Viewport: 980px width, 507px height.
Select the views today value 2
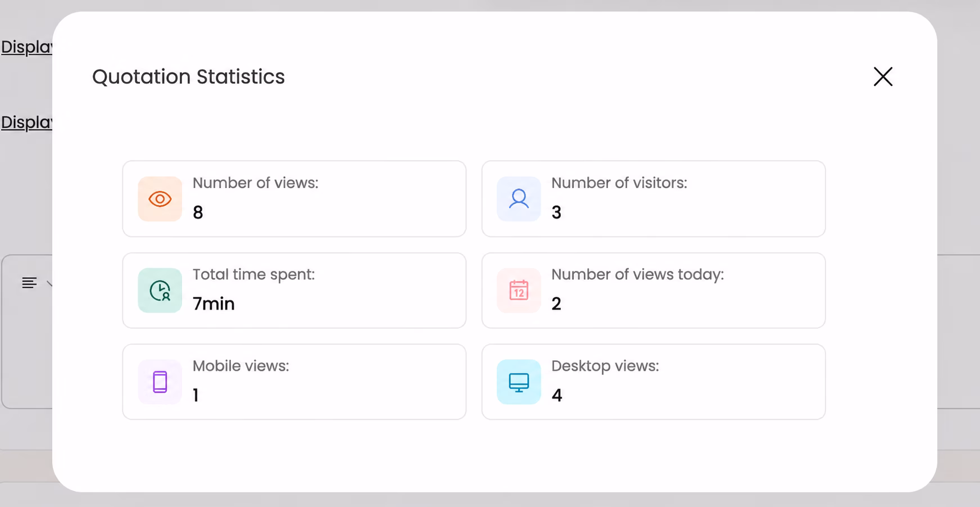(556, 304)
